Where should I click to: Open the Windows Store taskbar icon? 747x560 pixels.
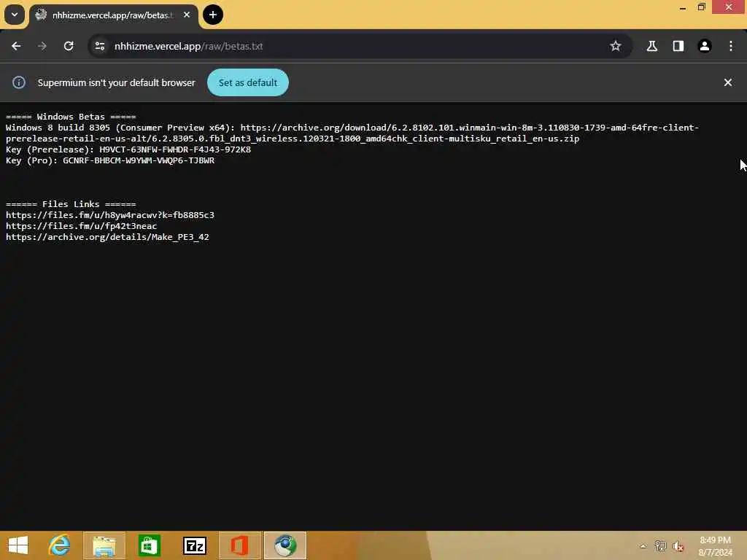pos(149,545)
